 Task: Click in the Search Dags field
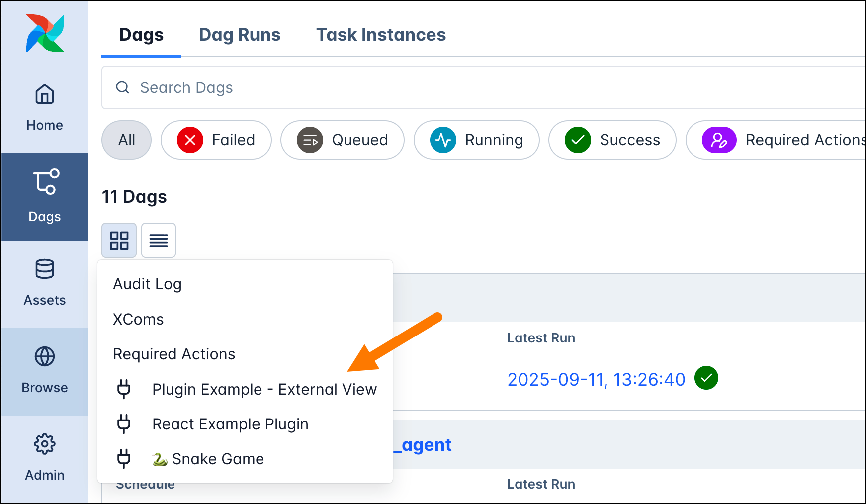[x=447, y=88]
